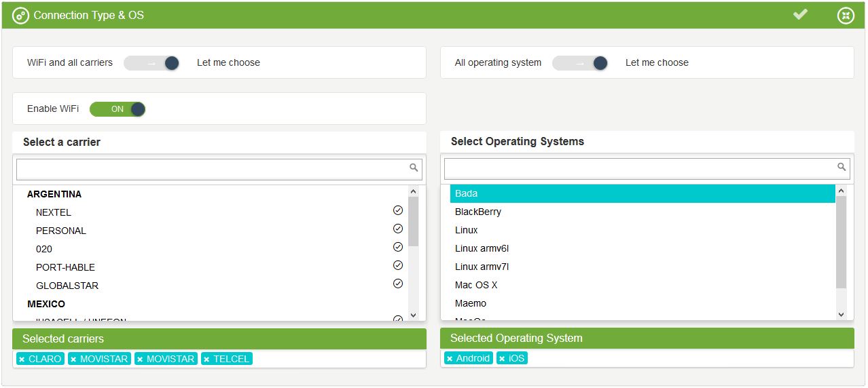Click operating systems list scrollbar up arrow

coord(841,191)
